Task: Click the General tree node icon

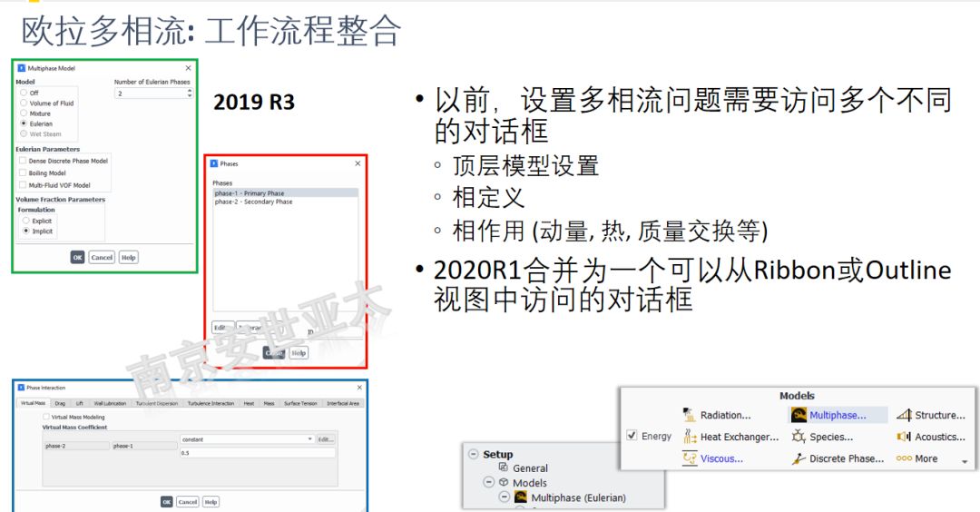Action: coord(503,467)
